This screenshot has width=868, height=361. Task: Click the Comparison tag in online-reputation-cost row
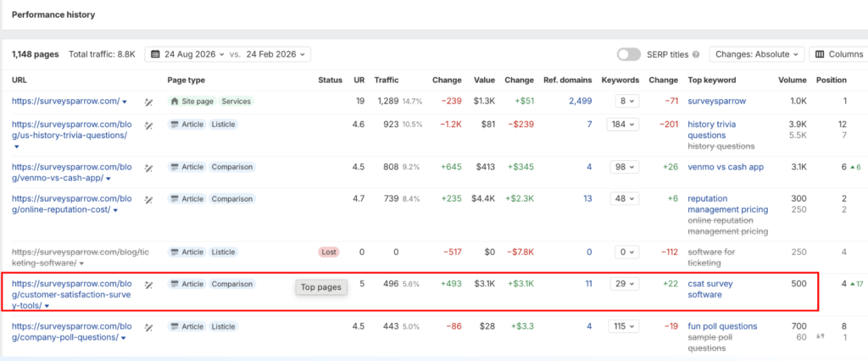232,198
